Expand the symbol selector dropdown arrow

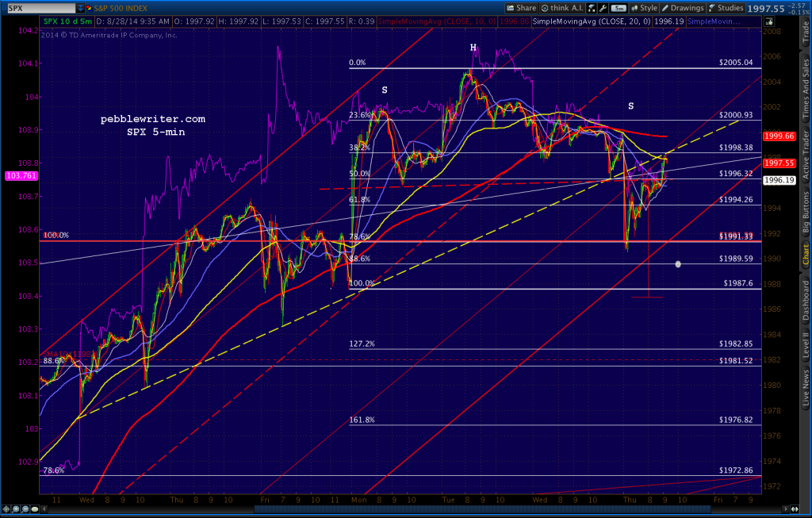[80, 8]
